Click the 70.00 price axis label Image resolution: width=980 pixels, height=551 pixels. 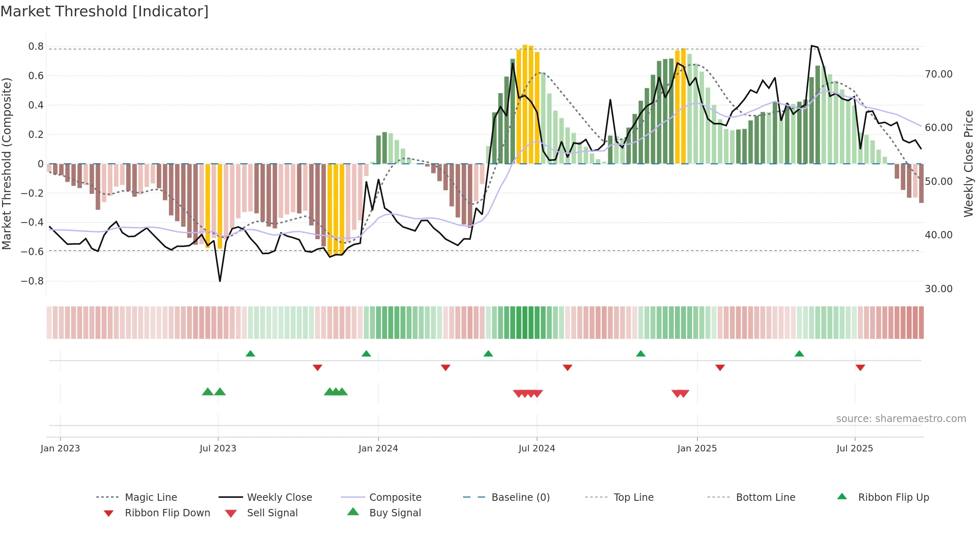(x=938, y=74)
